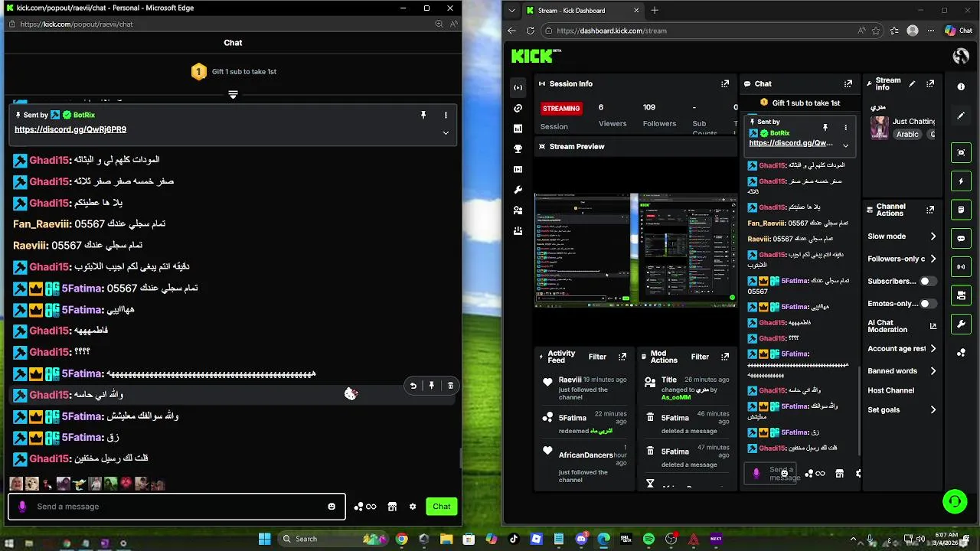Pop out the Mod Actions panel
Screen dimensions: 980x551
(725, 357)
